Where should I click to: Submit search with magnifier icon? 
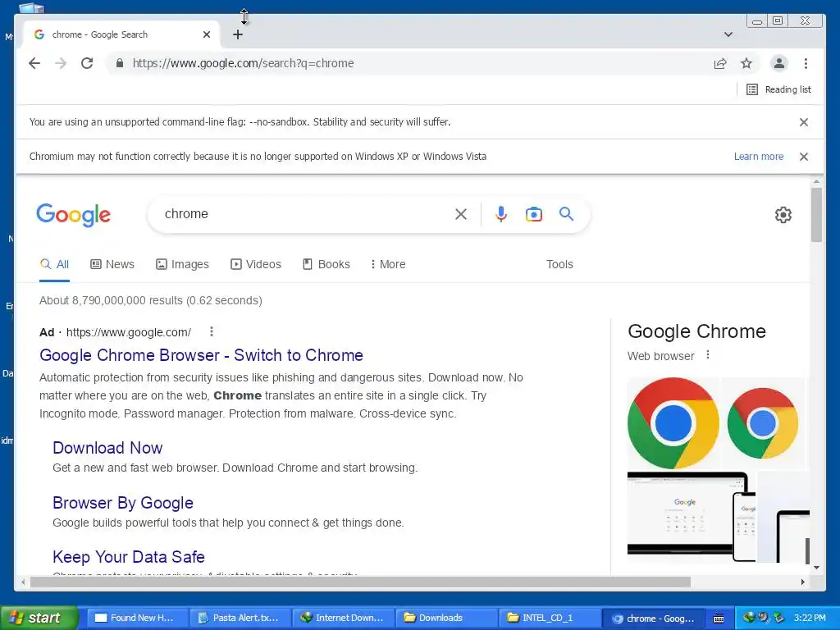click(566, 214)
